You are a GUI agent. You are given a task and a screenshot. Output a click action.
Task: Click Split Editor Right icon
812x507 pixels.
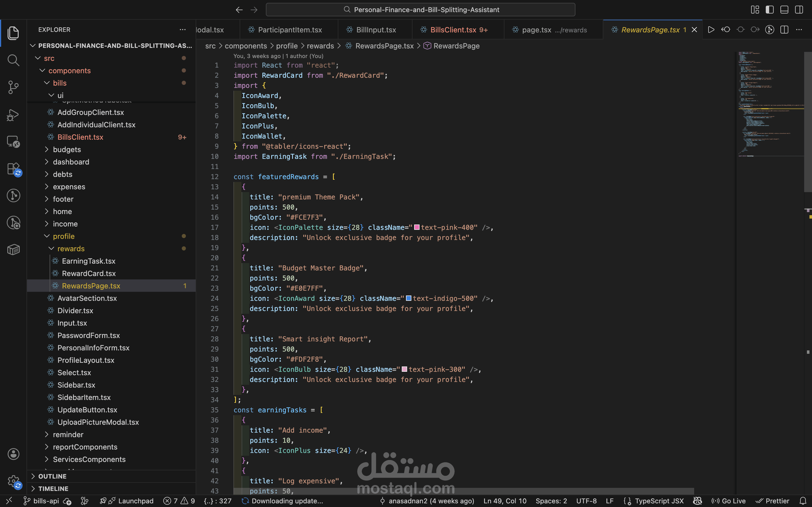784,30
